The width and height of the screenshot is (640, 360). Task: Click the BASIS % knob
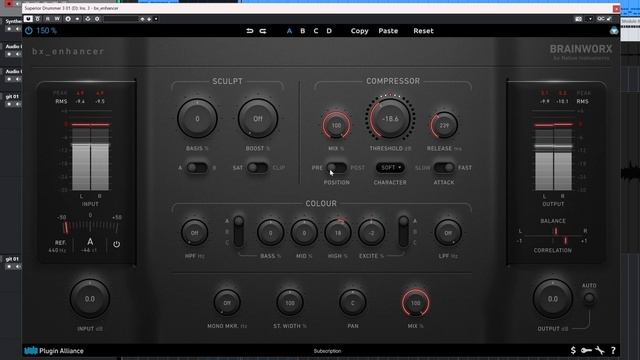coord(197,119)
